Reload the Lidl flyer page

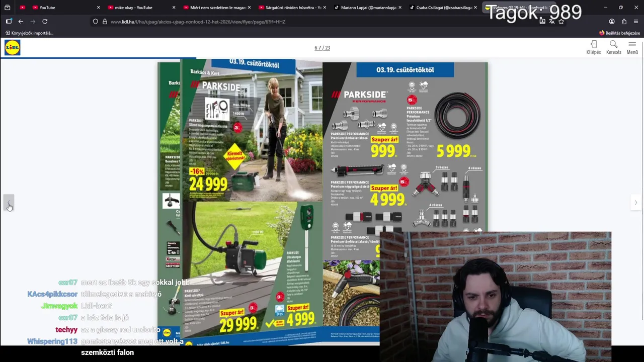[x=45, y=22]
